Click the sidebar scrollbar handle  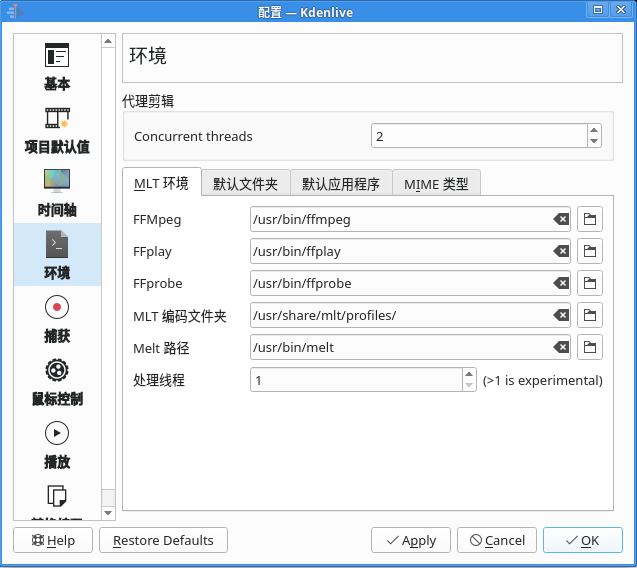point(108,497)
